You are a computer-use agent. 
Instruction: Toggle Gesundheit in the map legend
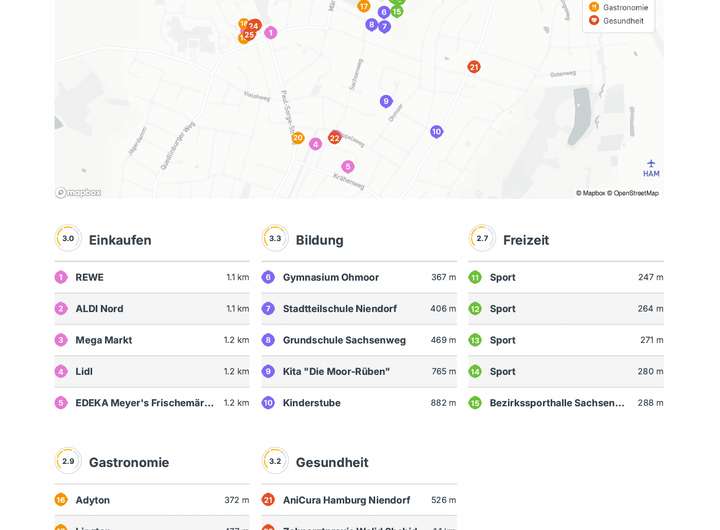[x=622, y=21]
